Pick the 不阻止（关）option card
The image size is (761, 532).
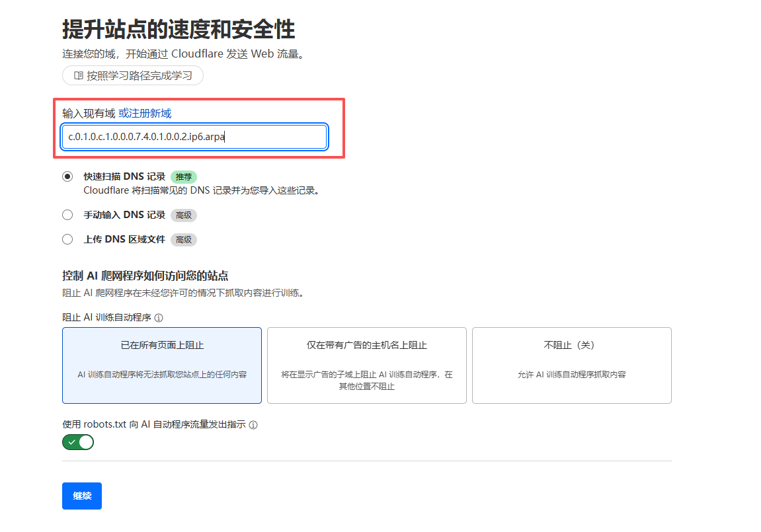(x=572, y=365)
